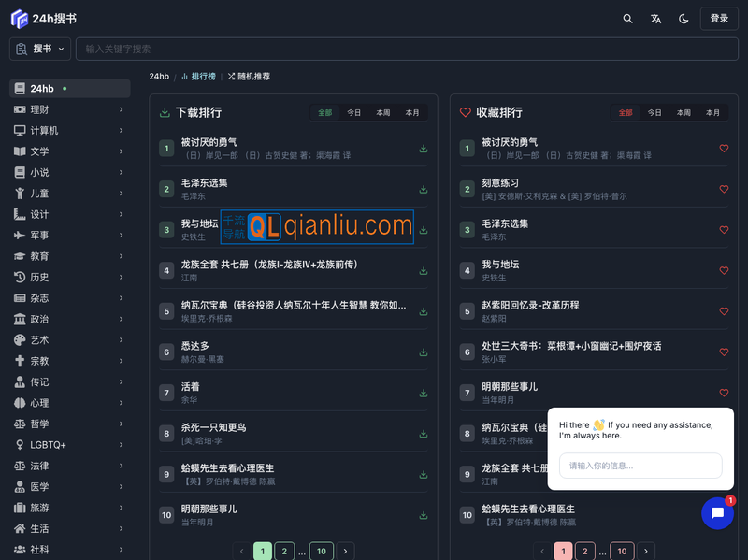Select the 今日 tab in 下载排行

[x=353, y=111]
